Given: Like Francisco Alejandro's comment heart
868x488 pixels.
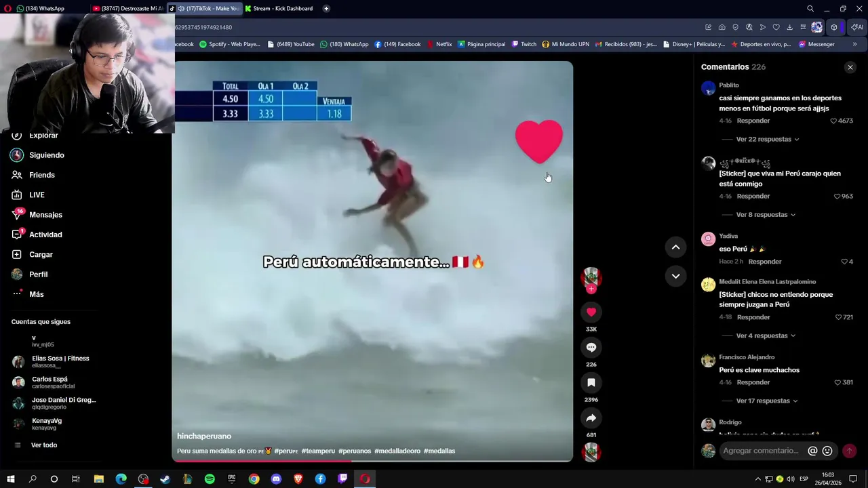Looking at the screenshot, I should coord(837,382).
